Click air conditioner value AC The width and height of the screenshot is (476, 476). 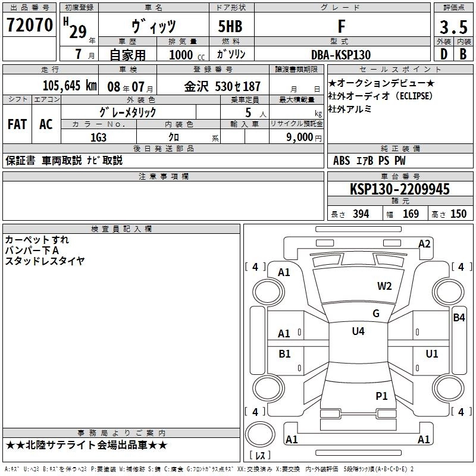click(46, 124)
